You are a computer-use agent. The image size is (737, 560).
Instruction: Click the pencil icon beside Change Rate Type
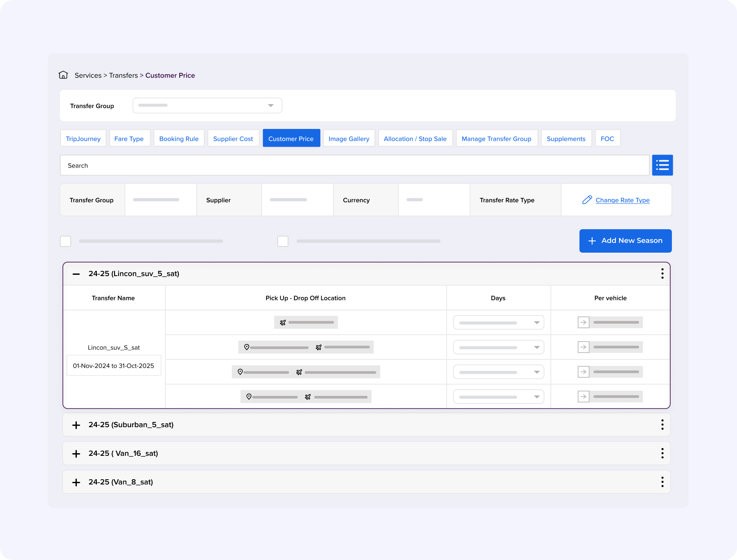point(587,200)
